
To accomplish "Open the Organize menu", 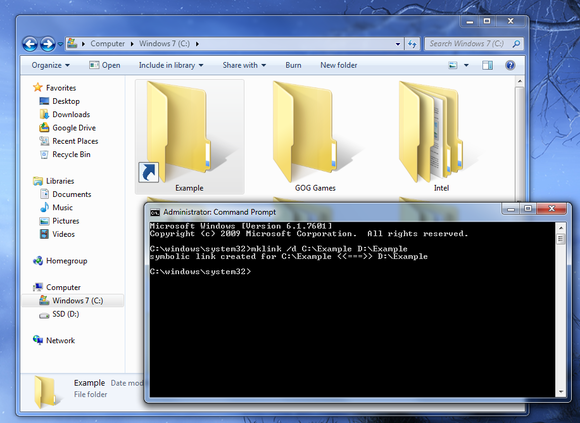I will pyautogui.click(x=50, y=65).
